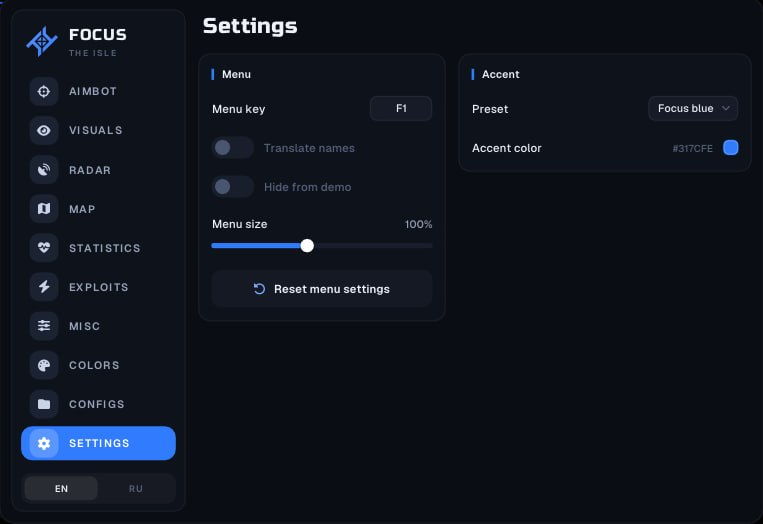Switch language to RU
Image resolution: width=763 pixels, height=524 pixels.
[x=136, y=488]
